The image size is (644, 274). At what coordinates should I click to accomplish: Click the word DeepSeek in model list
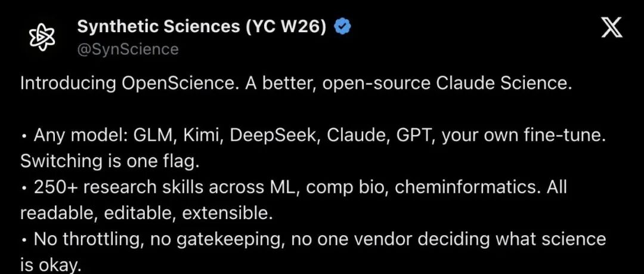[274, 136]
